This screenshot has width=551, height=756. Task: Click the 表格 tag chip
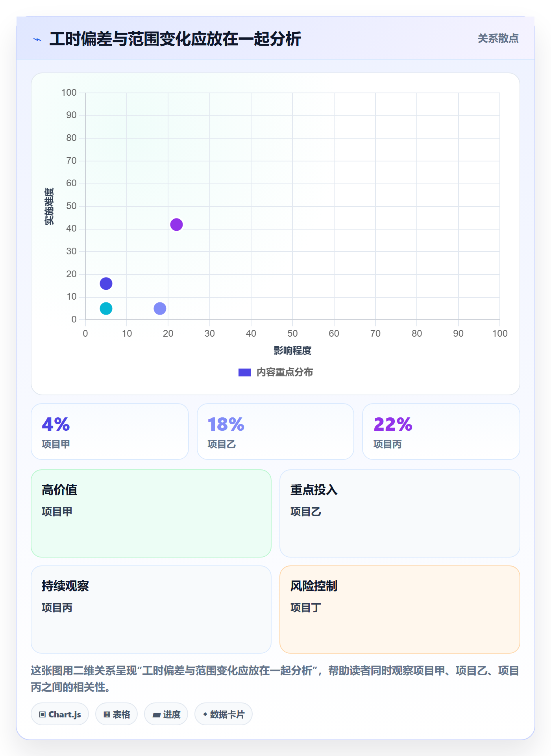(116, 714)
